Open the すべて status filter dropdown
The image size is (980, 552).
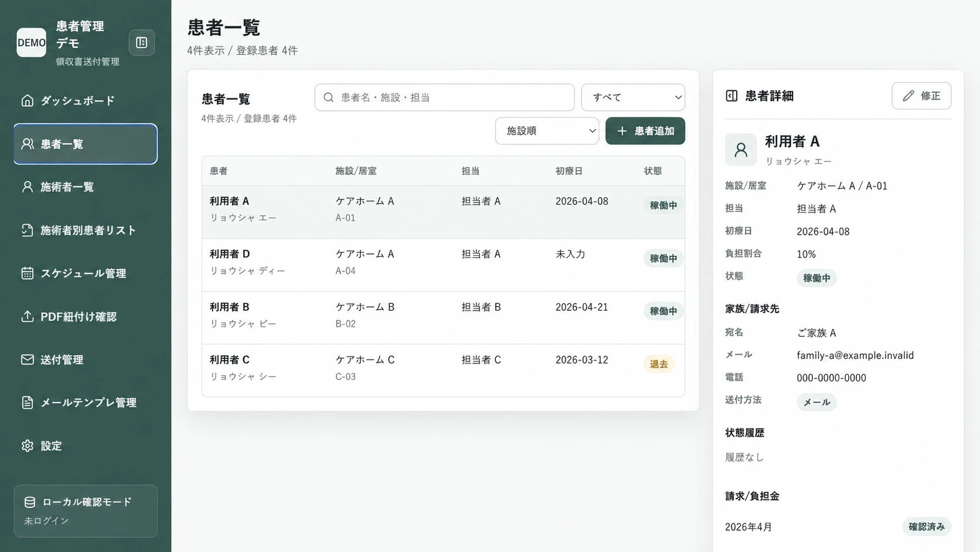[633, 97]
